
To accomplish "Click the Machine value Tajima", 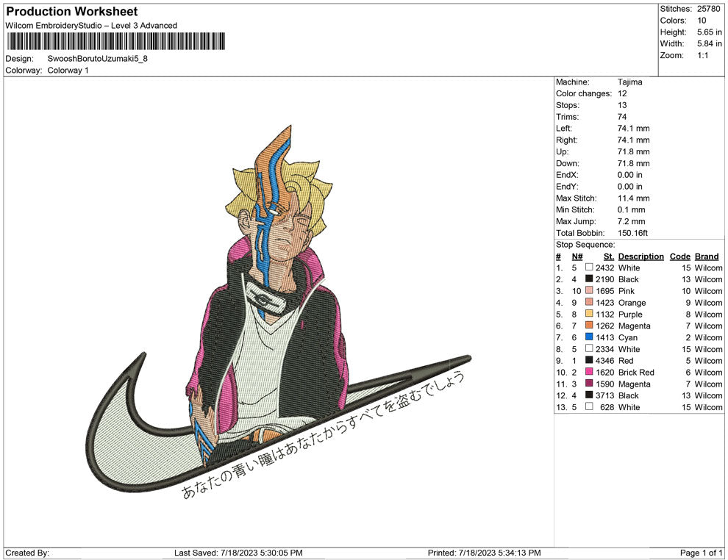I will coord(630,82).
